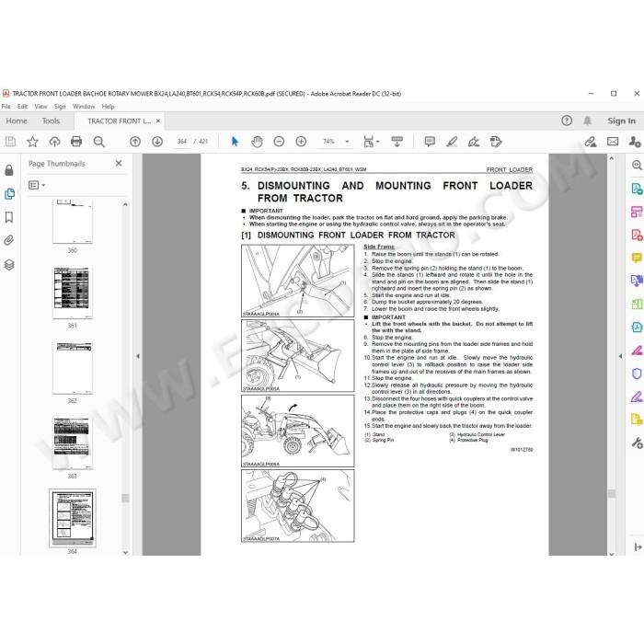Image resolution: width=644 pixels, height=644 pixels.
Task: Open the Sign document tool
Action: point(474,142)
